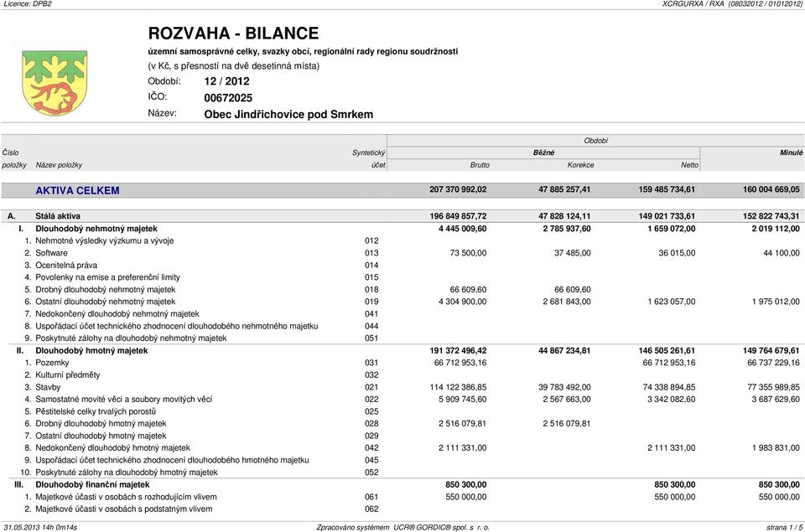Click the 'Minulé' column header
Image resolution: width=805 pixels, height=532 pixels.
point(791,152)
